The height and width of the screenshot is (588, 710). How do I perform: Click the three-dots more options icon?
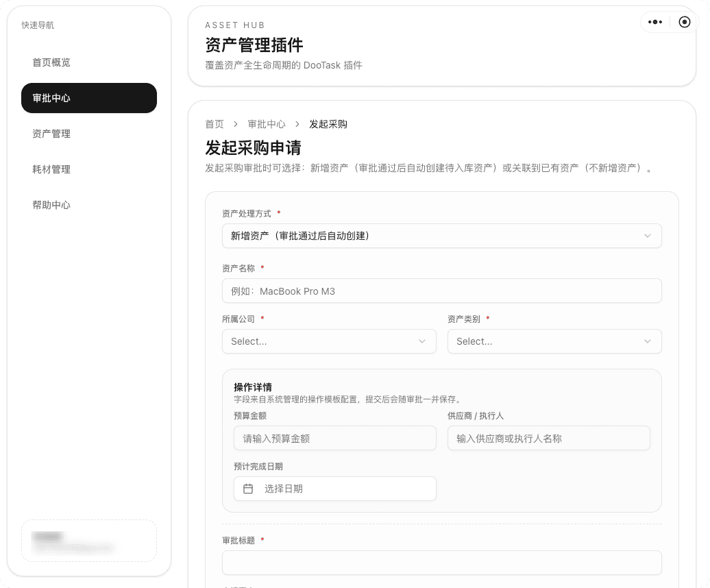(x=655, y=22)
